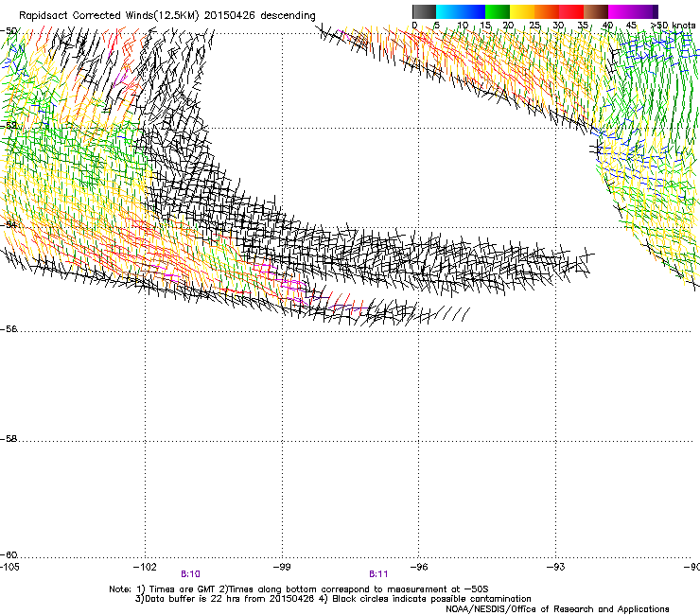Click the -105 longitude axis label
Image resolution: width=700 pixels, height=615 pixels.
coord(9,567)
